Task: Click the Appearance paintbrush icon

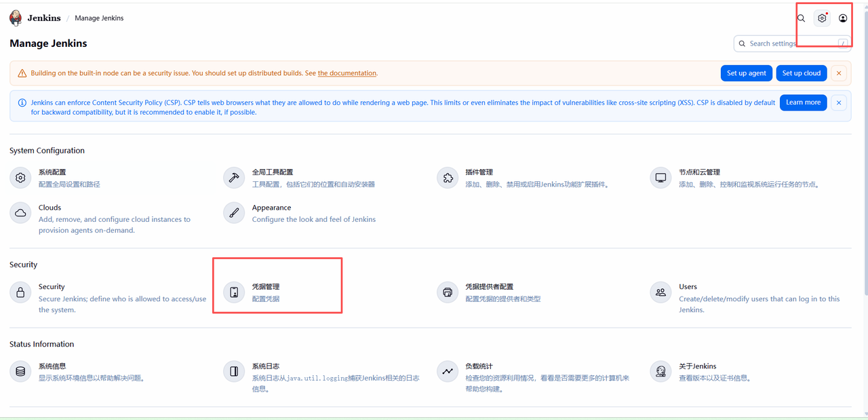Action: [234, 213]
